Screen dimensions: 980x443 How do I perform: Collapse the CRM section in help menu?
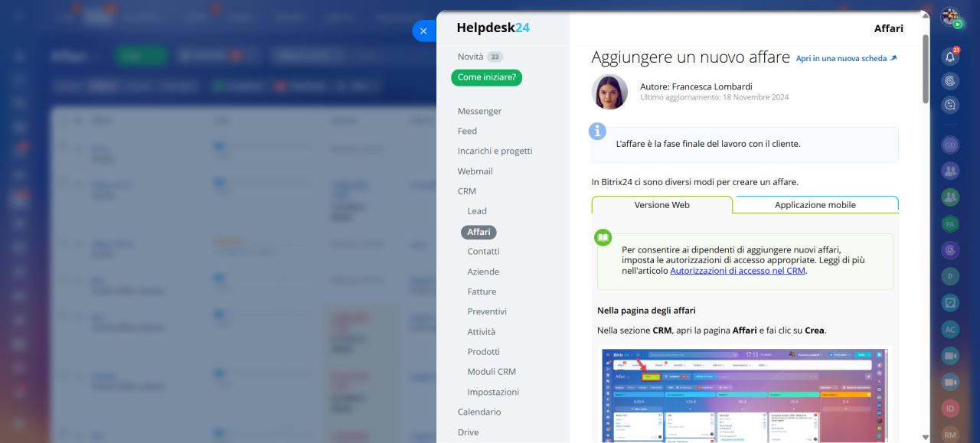point(467,191)
